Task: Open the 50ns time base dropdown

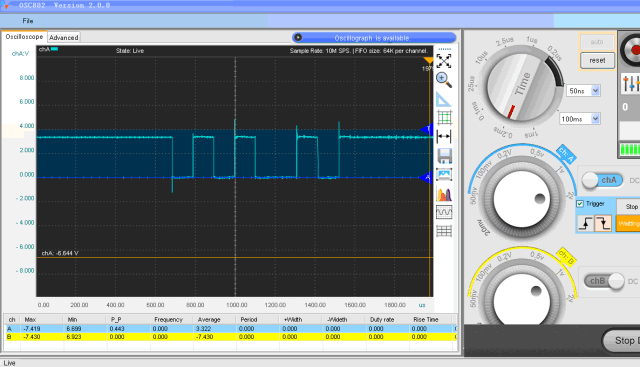Action: pos(583,91)
